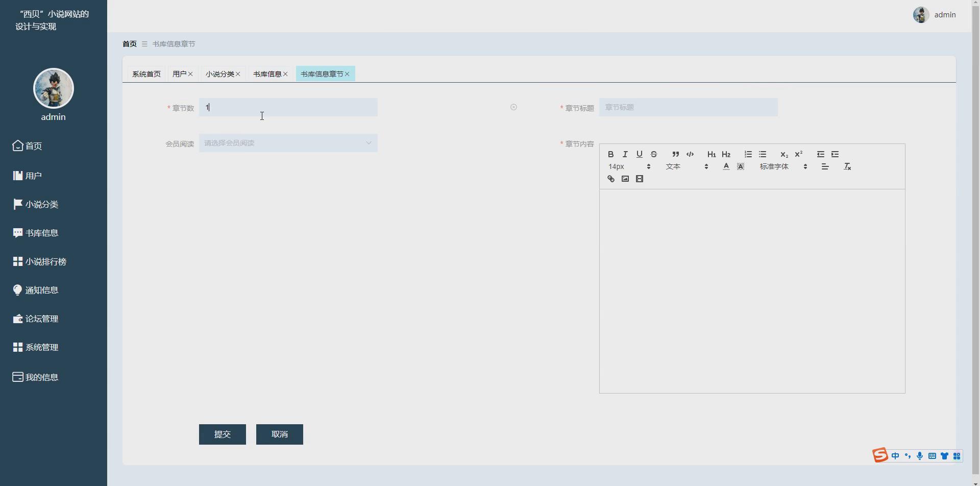The height and width of the screenshot is (486, 980).
Task: Insert a hyperlink in the editor
Action: pos(610,179)
